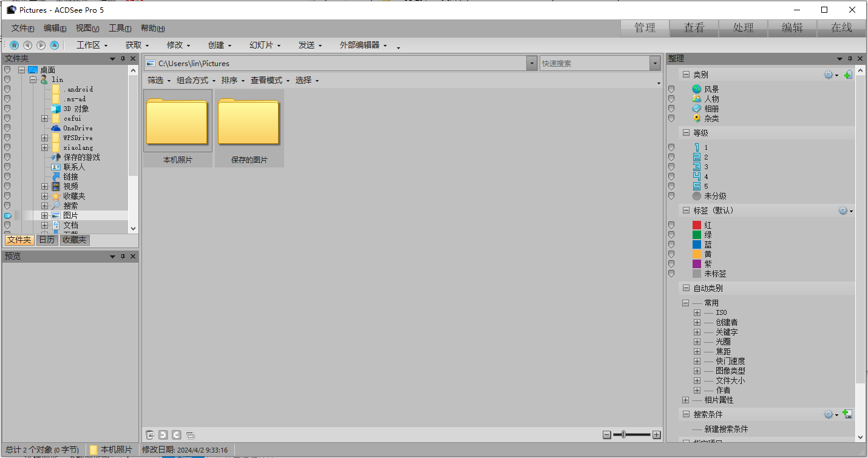The width and height of the screenshot is (868, 458).
Task: Toggle easy-select marker for 桌面 folder
Action: [7, 70]
